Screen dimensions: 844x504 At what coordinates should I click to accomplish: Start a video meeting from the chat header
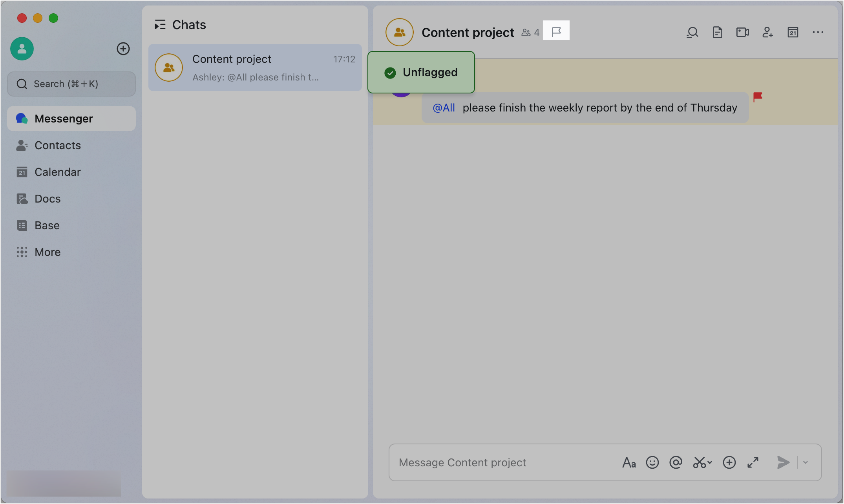coord(742,32)
